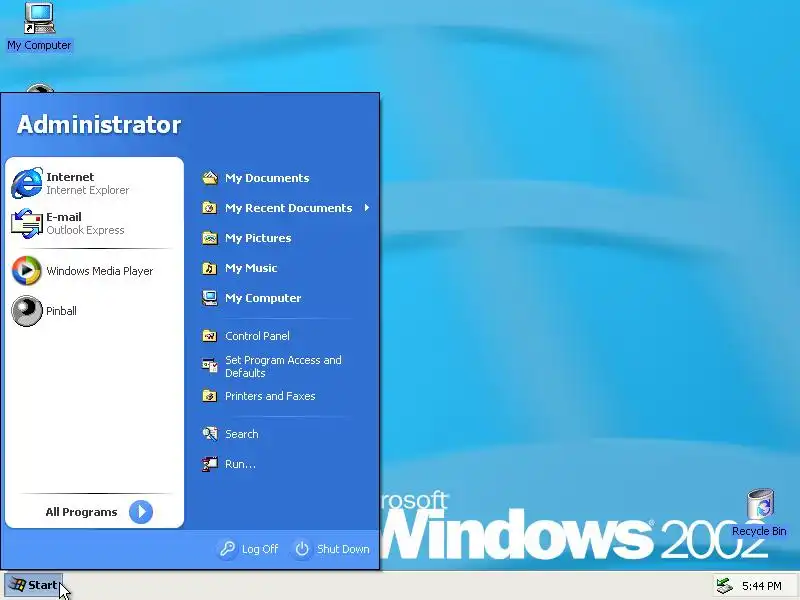Click the Search label text
Viewport: 800px width, 600px height.
pos(241,434)
